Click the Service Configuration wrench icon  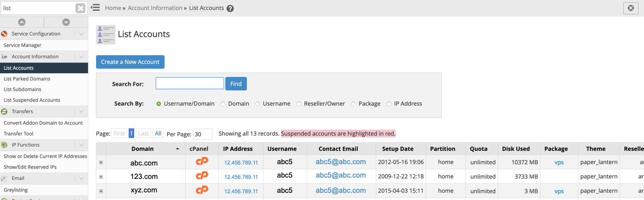point(4,34)
